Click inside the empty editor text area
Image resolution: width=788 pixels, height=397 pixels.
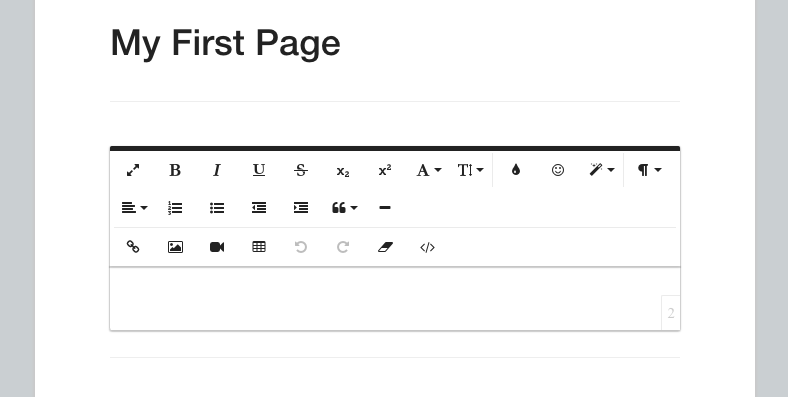[385, 299]
